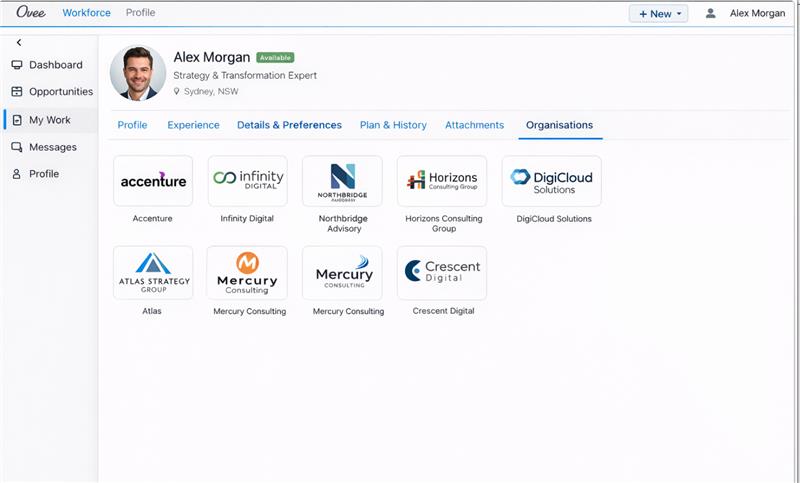The height and width of the screenshot is (483, 800).
Task: Collapse the sidebar using the back chevron
Action: pyautogui.click(x=18, y=42)
